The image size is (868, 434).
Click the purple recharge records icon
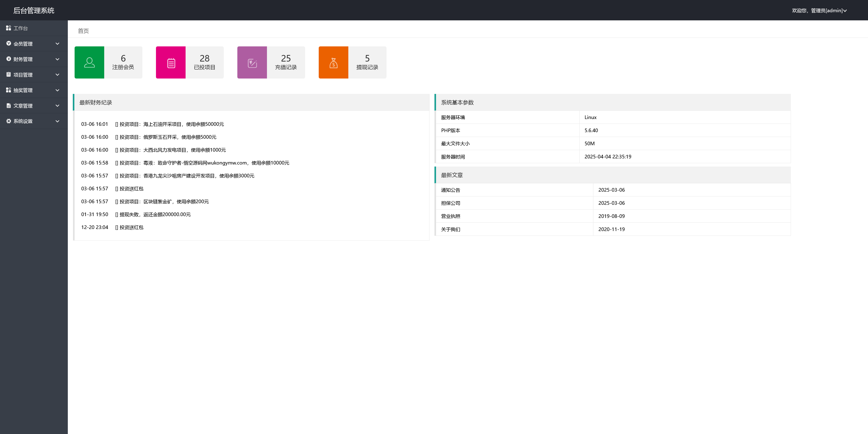tap(252, 62)
